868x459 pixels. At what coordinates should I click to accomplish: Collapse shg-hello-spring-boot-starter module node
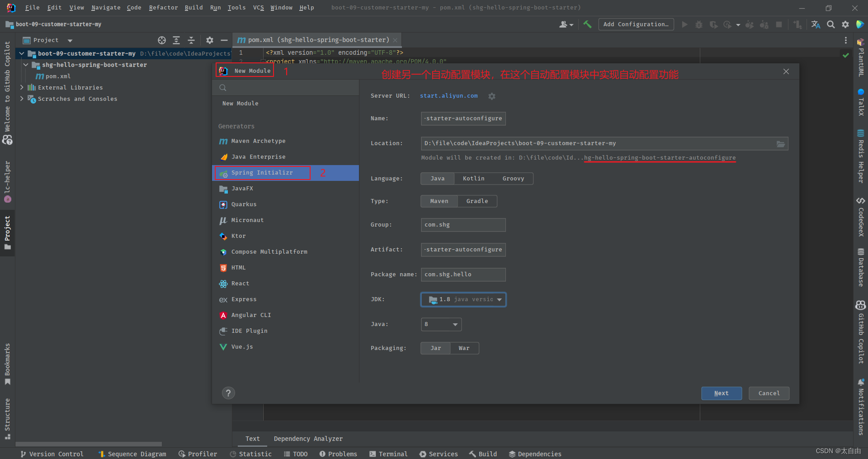[26, 65]
